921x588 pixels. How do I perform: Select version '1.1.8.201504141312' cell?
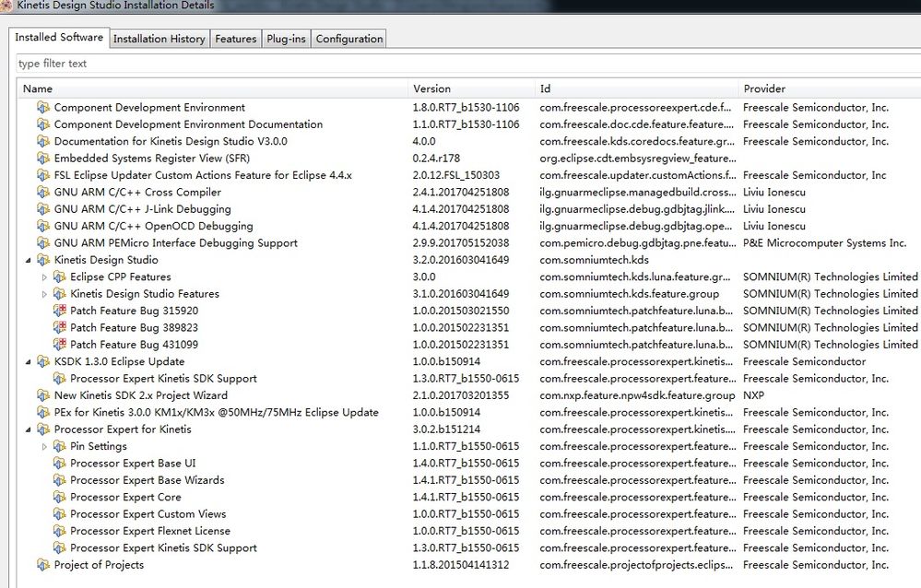tap(461, 565)
